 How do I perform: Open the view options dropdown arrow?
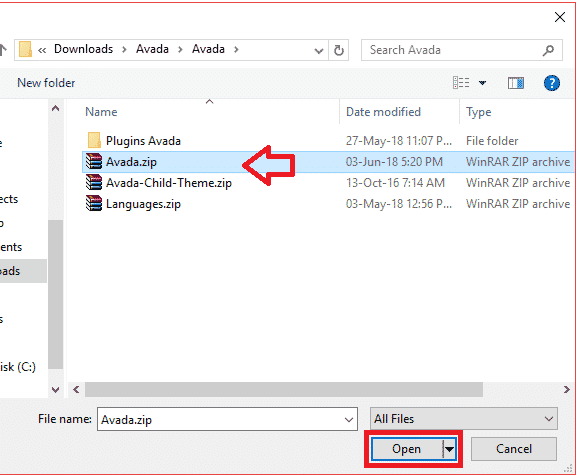482,83
